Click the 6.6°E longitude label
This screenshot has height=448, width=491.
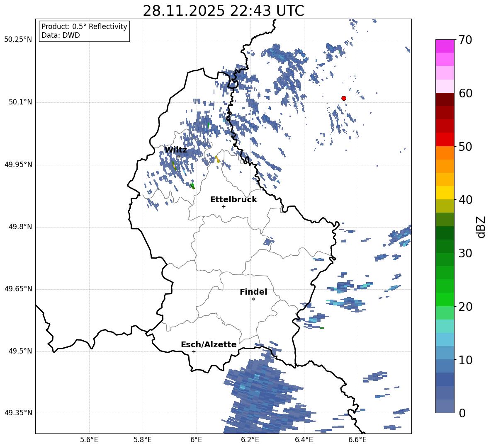[x=357, y=440]
